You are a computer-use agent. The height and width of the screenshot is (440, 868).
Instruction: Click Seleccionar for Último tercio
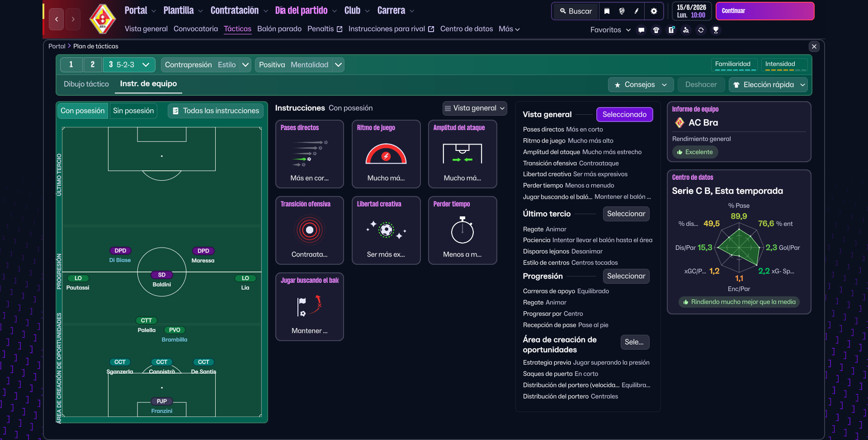point(626,214)
